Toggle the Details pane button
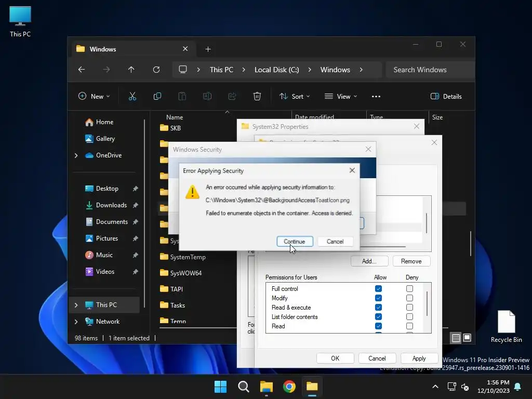 (x=446, y=96)
